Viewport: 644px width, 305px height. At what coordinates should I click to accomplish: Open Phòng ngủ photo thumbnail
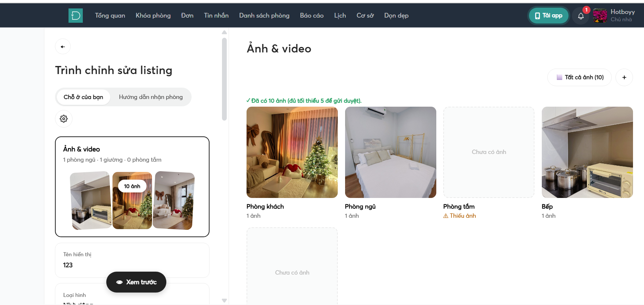(391, 152)
